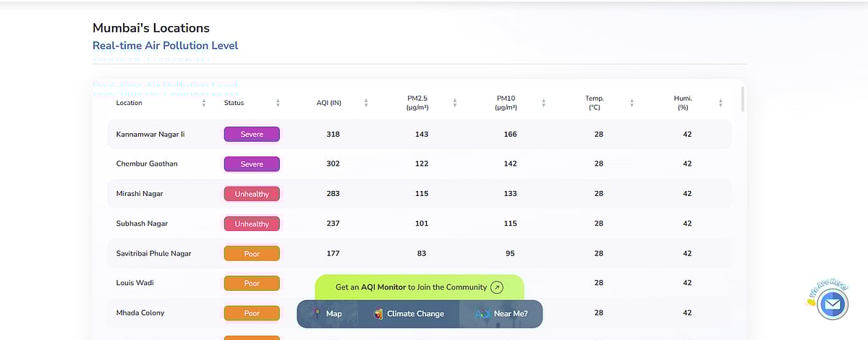Open the Map tab in bottom bar
Screen dimensions: 868x340
click(x=333, y=314)
